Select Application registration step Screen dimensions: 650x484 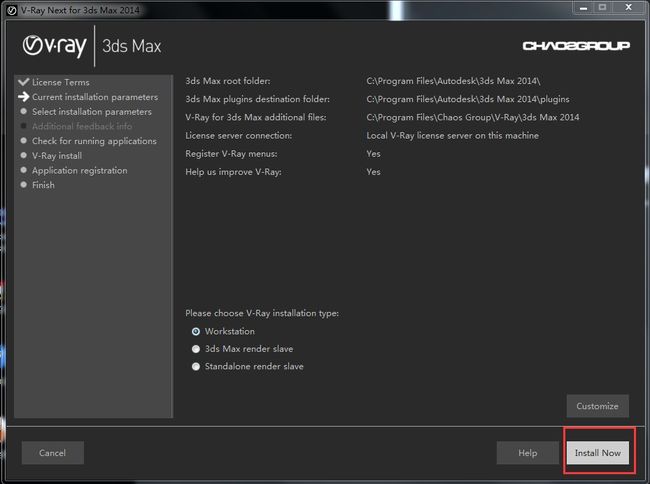point(80,170)
